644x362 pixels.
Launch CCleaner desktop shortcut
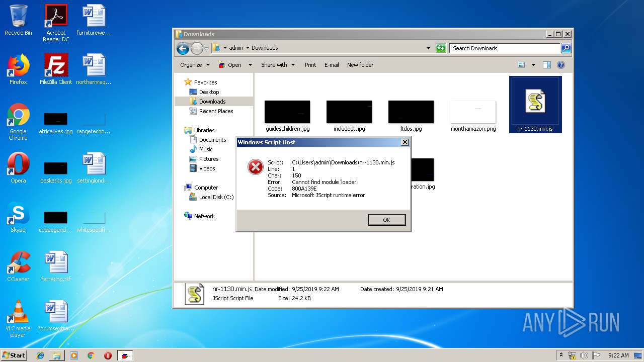18,266
